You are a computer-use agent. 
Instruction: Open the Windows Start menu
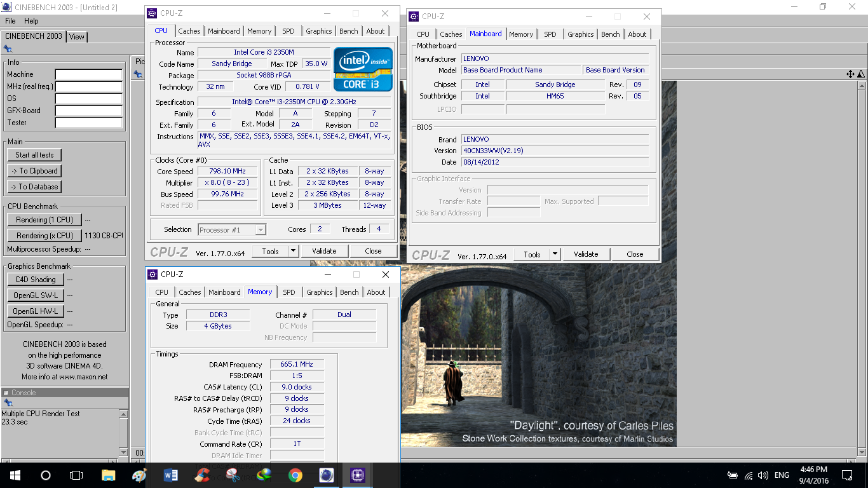(x=15, y=475)
